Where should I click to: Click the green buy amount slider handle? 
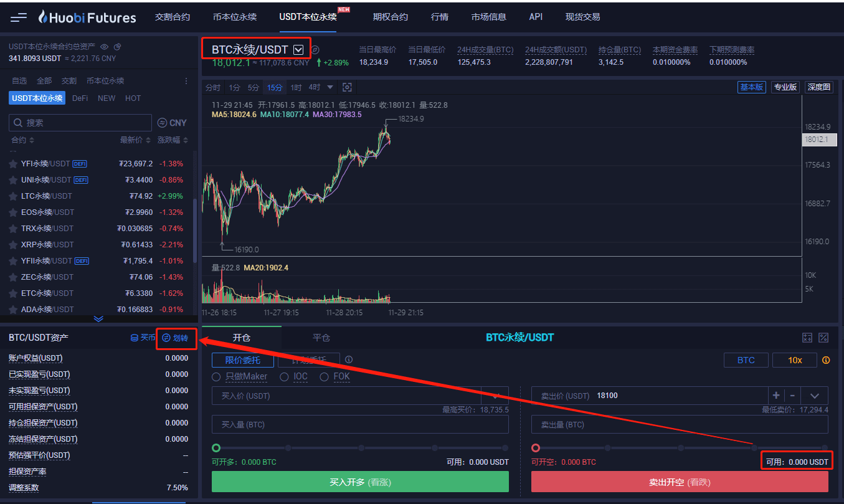216,448
